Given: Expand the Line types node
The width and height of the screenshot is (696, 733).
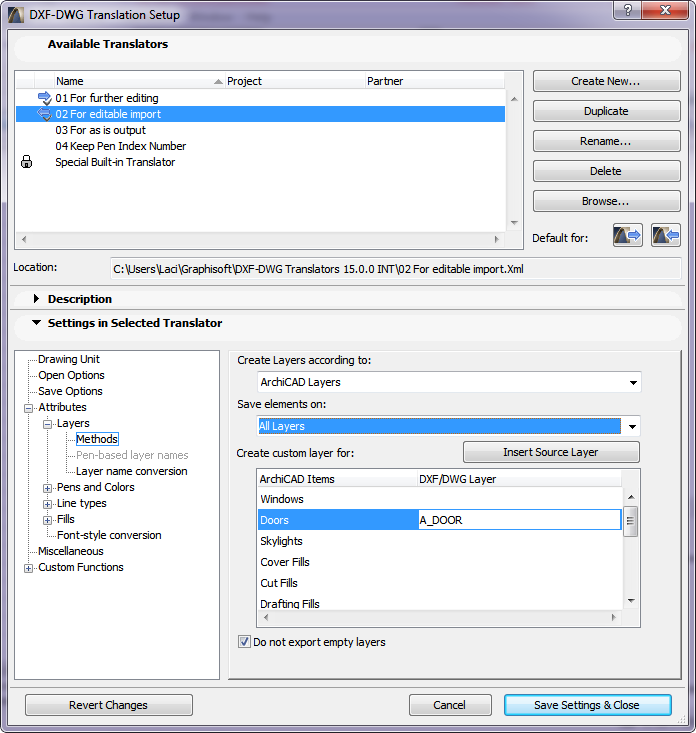Looking at the screenshot, I should click(x=47, y=504).
